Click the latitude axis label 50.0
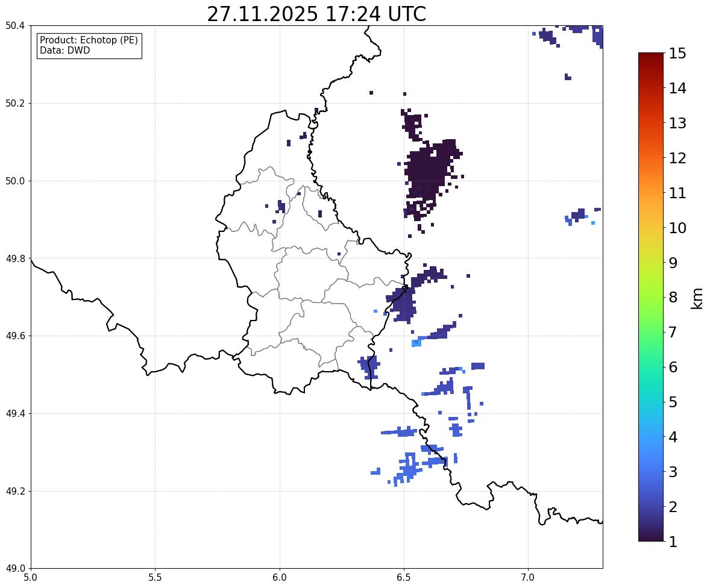 [15, 181]
